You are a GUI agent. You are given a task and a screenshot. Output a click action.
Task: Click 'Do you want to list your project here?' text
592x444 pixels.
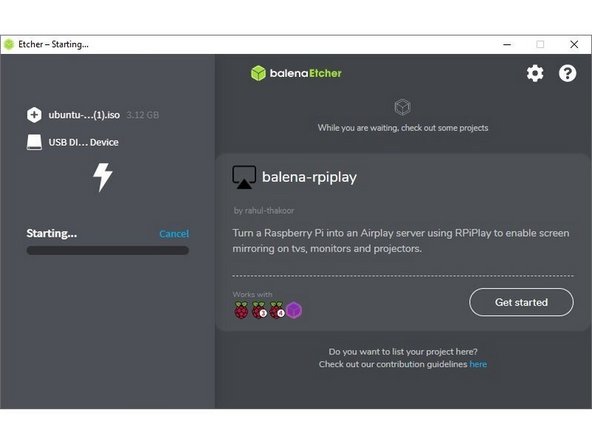(403, 352)
